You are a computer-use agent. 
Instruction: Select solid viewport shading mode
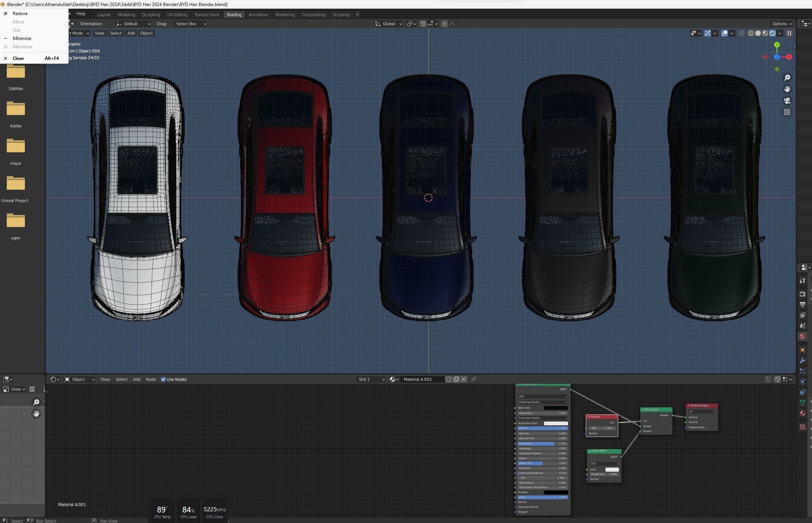click(758, 33)
